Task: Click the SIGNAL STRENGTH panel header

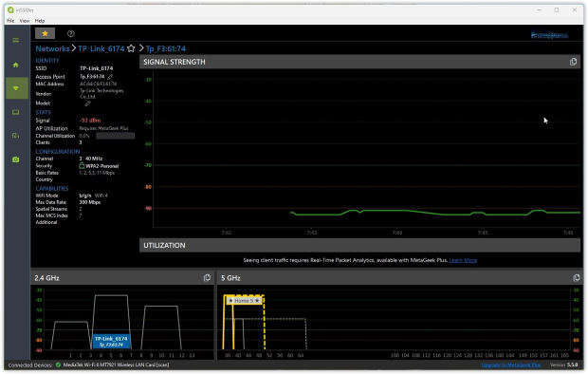Action: point(359,62)
